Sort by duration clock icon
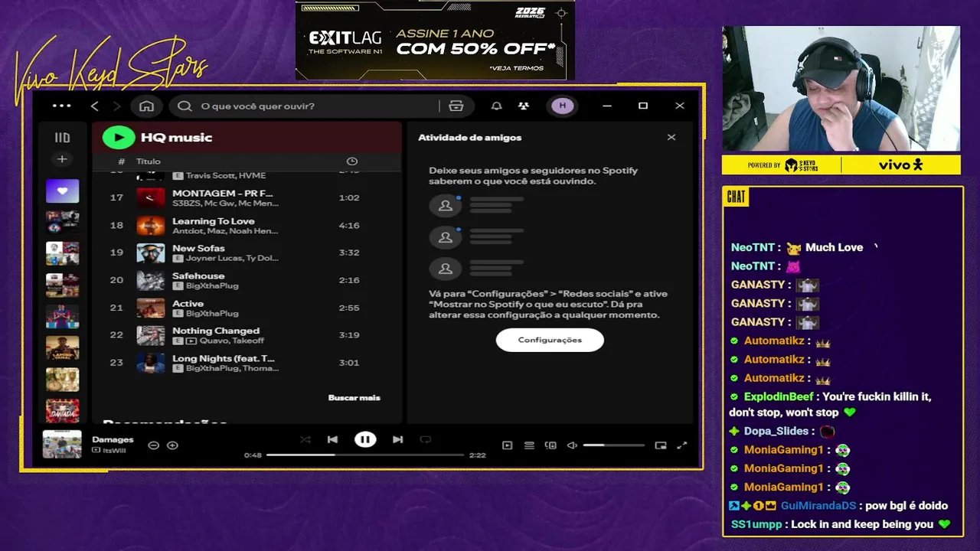The image size is (980, 551). tap(352, 161)
